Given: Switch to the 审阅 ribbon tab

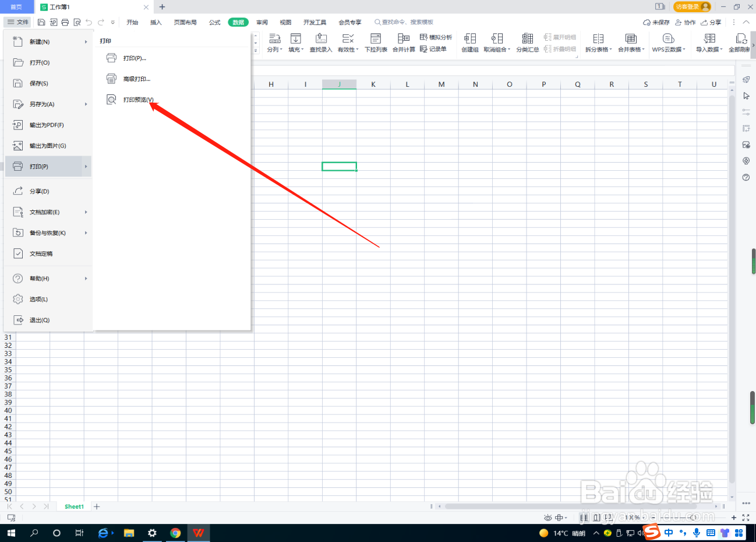Looking at the screenshot, I should pos(262,22).
